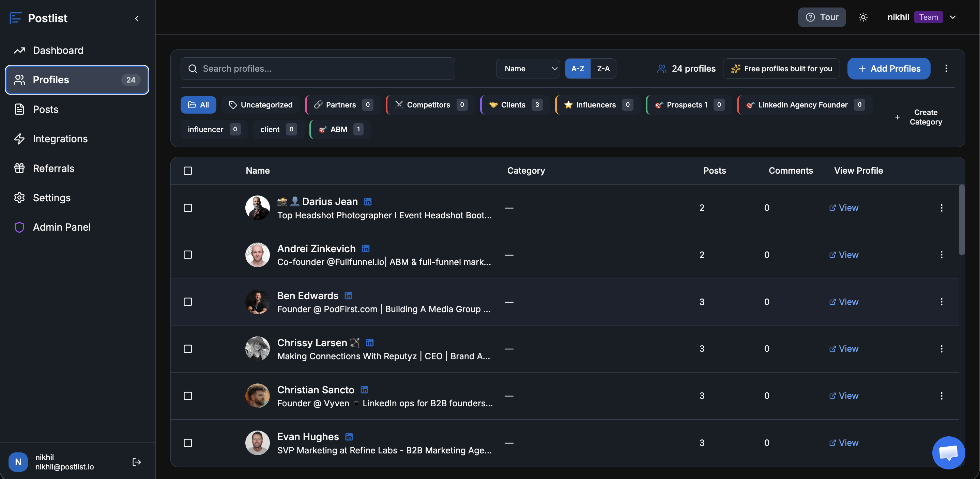The image size is (980, 479).
Task: Expand the nikhil Team account menu
Action: pos(953,17)
